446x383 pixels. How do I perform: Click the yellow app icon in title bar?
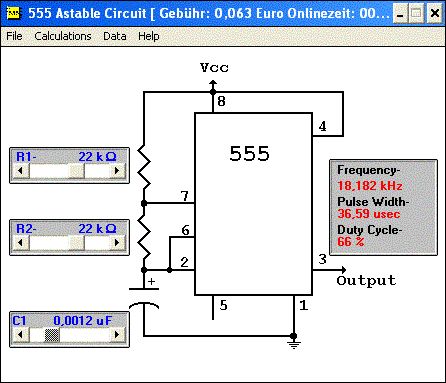(13, 13)
